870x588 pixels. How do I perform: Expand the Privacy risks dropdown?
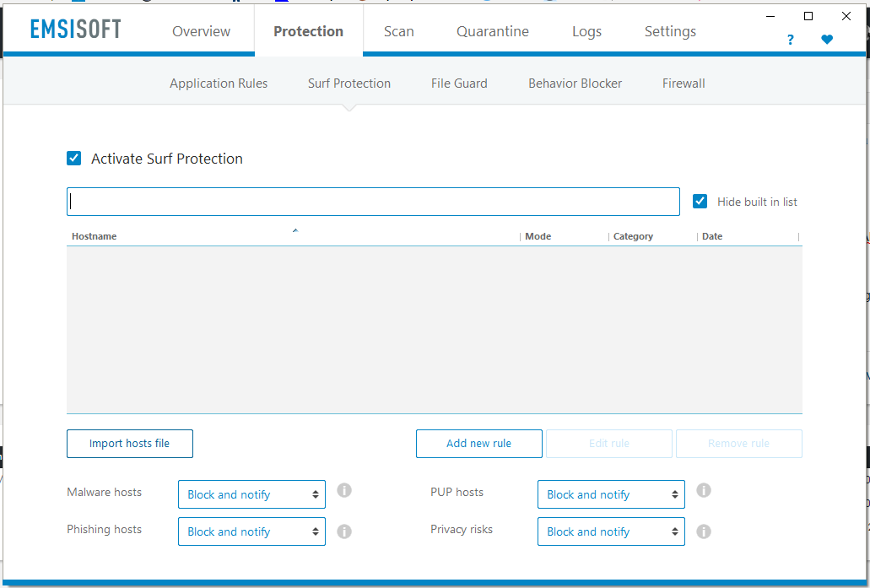pyautogui.click(x=611, y=532)
